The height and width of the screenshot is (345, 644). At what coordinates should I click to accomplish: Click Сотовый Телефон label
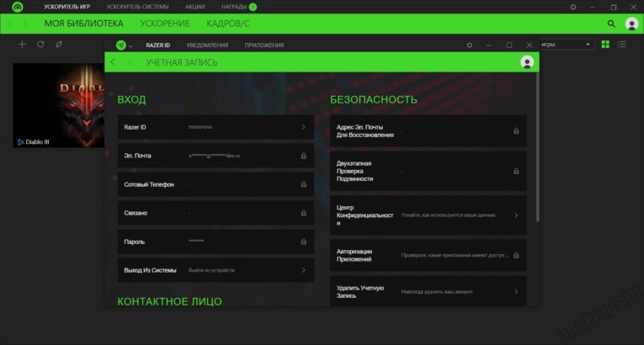tap(149, 184)
